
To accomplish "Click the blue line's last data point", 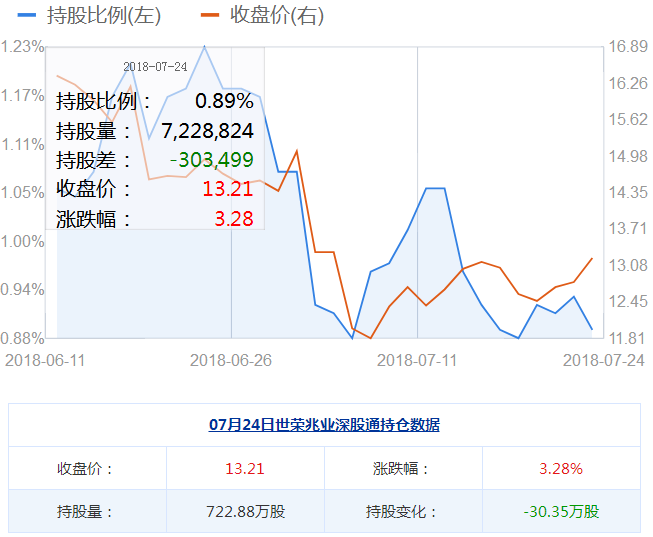I will [x=592, y=329].
